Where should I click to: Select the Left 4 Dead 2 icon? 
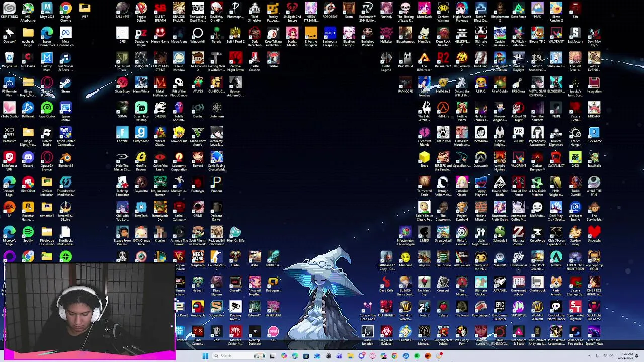coord(235,36)
